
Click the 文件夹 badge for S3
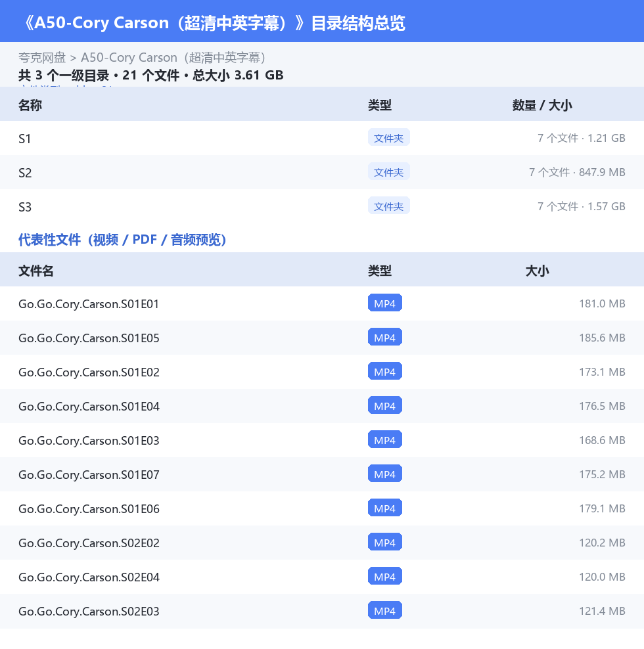pyautogui.click(x=388, y=206)
